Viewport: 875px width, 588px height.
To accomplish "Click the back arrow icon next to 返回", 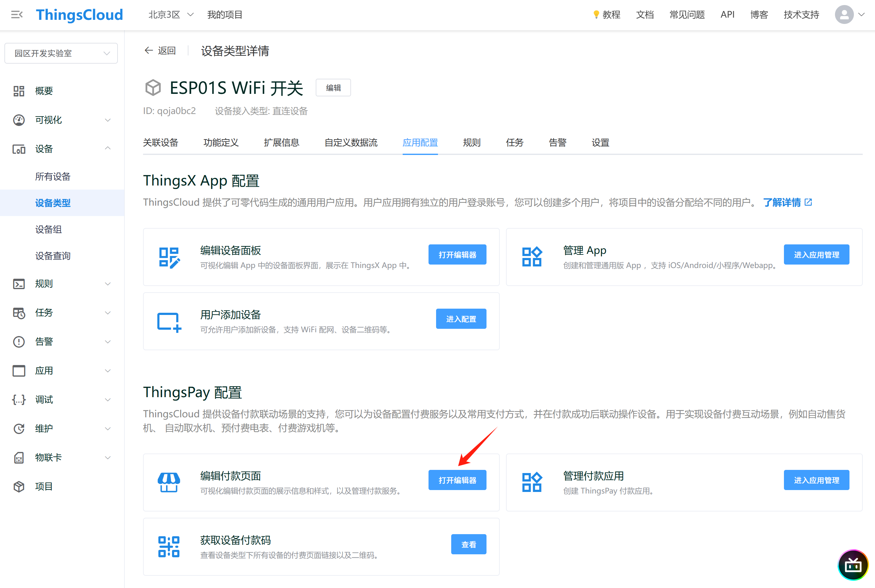I will coord(149,50).
